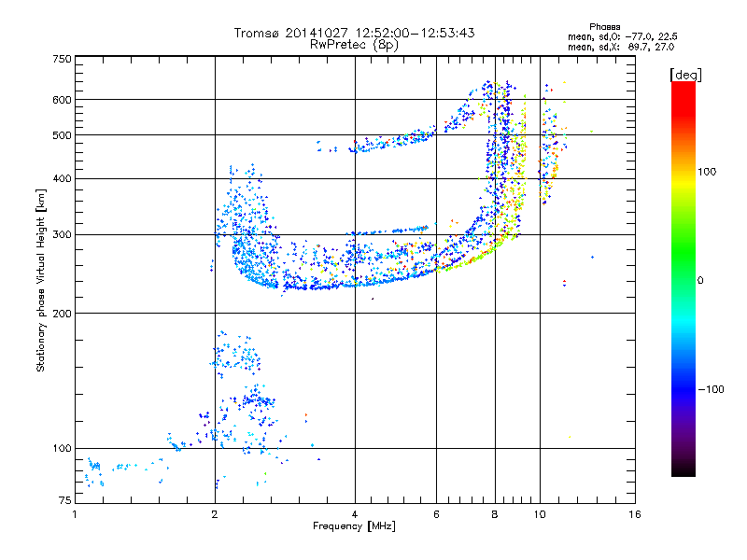
Task: Click the x-axis tick label '2'
Action: pyautogui.click(x=215, y=514)
